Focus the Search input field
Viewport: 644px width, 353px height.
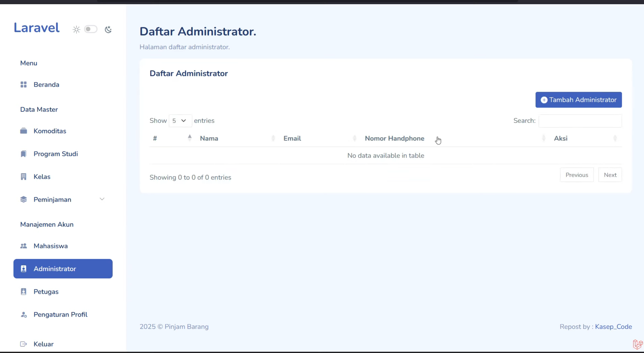point(580,121)
